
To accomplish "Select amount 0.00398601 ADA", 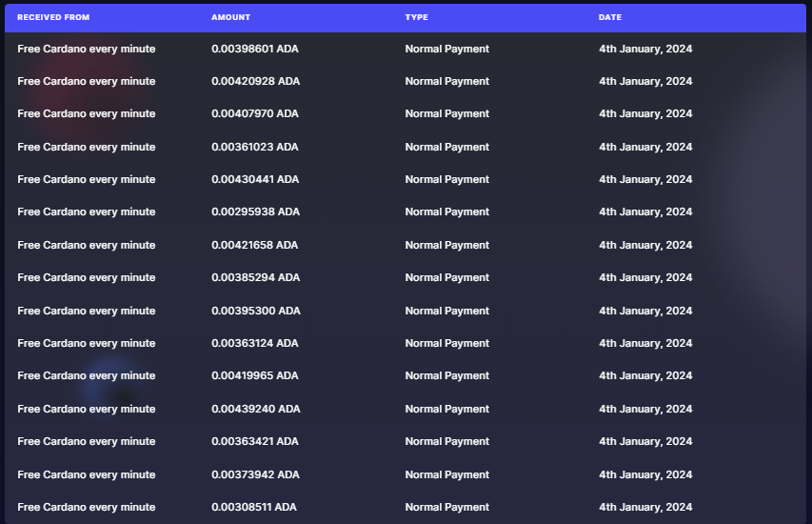I will [x=255, y=49].
